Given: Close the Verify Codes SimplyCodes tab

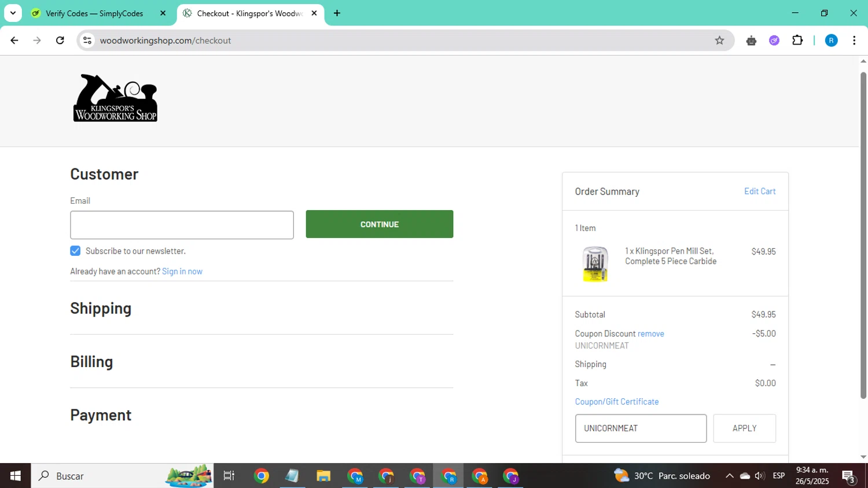Looking at the screenshot, I should tap(163, 13).
